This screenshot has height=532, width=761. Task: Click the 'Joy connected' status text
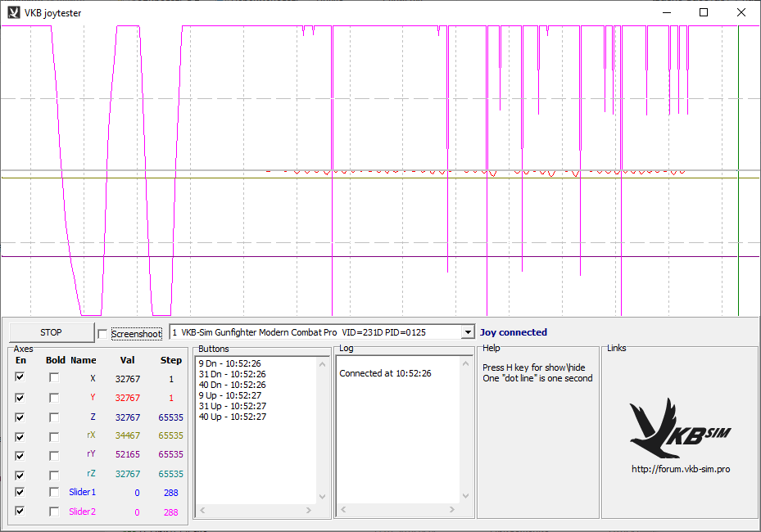(x=514, y=332)
